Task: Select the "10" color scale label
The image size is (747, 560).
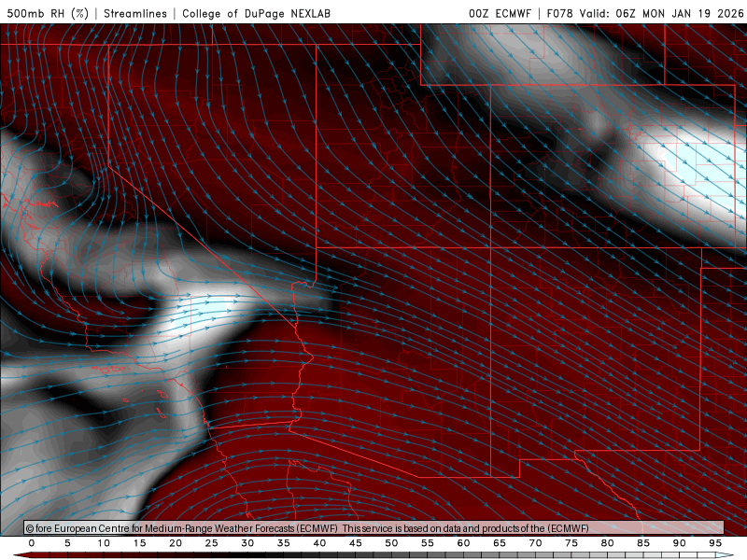Action: tap(104, 543)
